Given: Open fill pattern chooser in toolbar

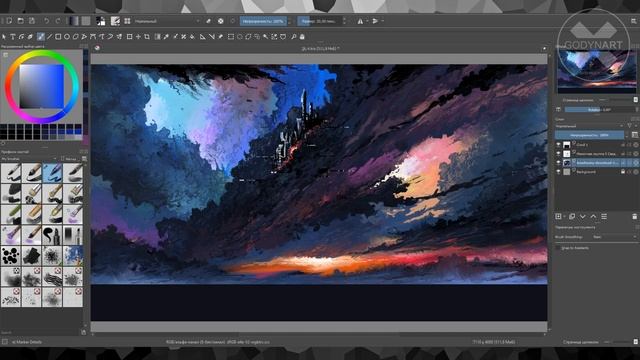Looking at the screenshot, I should coord(86,21).
